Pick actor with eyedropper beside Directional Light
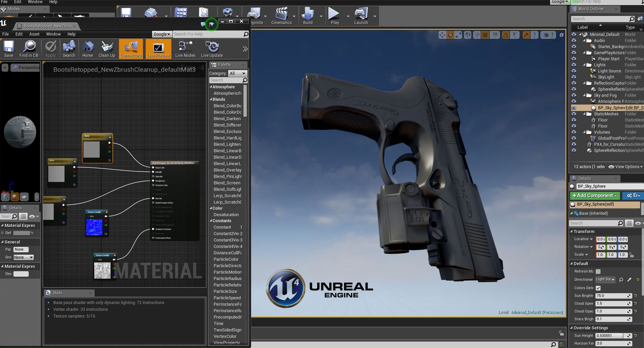Image resolution: width=644 pixels, height=348 pixels. click(629, 280)
